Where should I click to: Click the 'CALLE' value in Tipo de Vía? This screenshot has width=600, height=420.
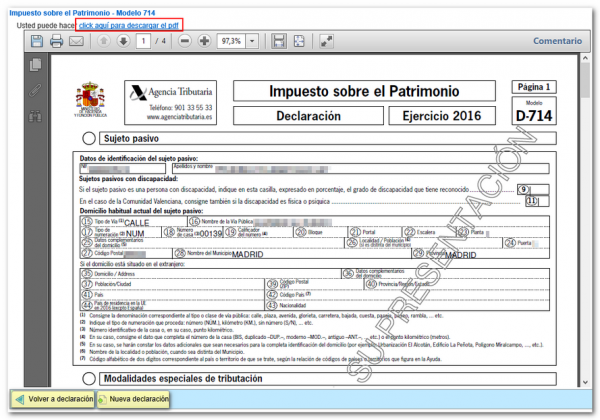137,223
